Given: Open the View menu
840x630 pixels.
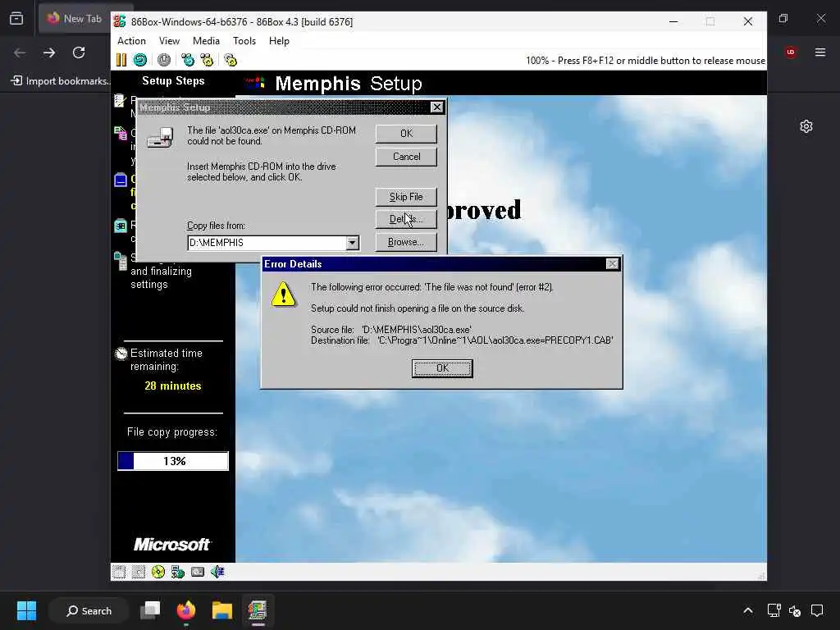Looking at the screenshot, I should (x=169, y=41).
